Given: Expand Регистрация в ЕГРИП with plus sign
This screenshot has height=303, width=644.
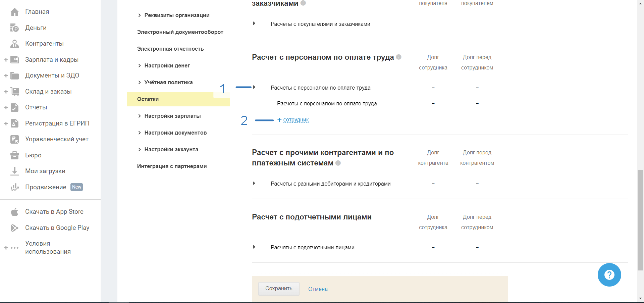Looking at the screenshot, I should 6,123.
